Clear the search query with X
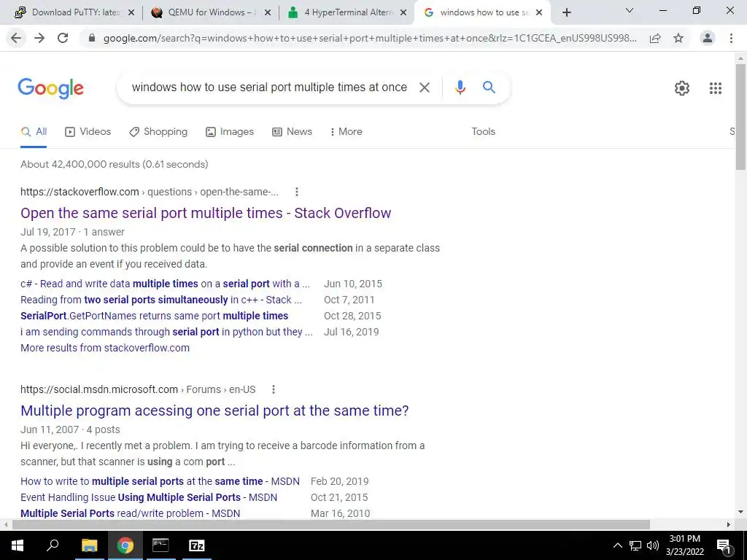 424,87
